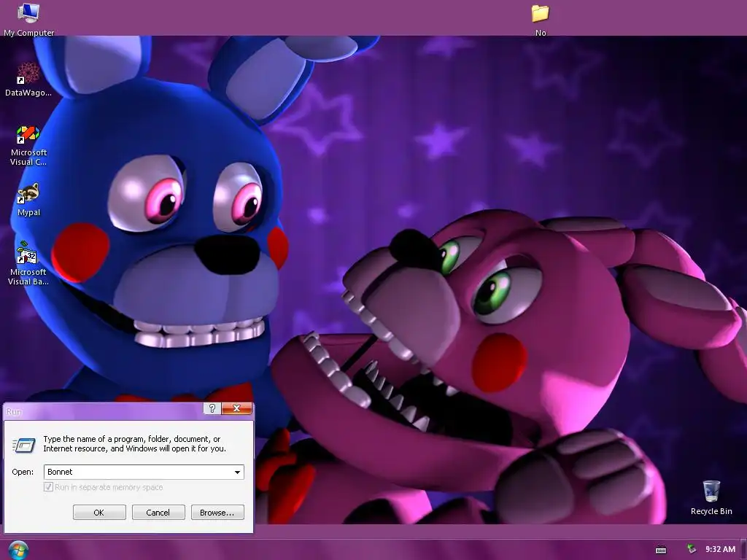Open the Start menu orb
The width and height of the screenshot is (747, 560).
[18, 550]
